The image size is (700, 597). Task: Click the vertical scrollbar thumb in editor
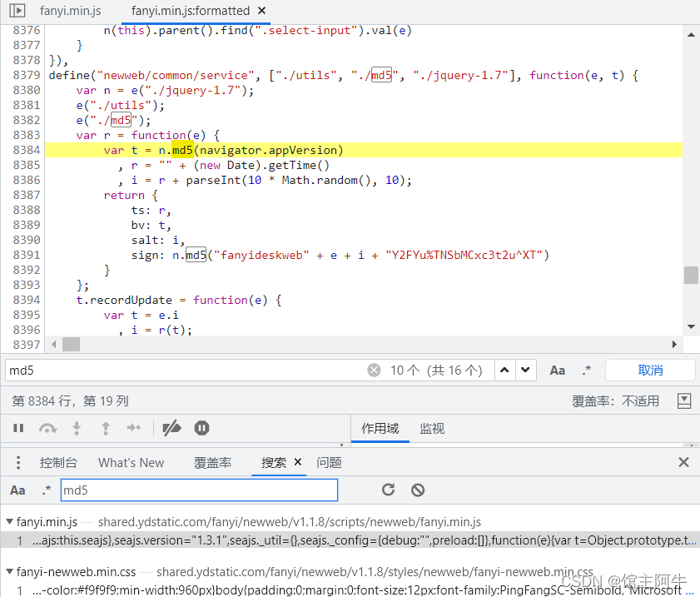point(691,275)
